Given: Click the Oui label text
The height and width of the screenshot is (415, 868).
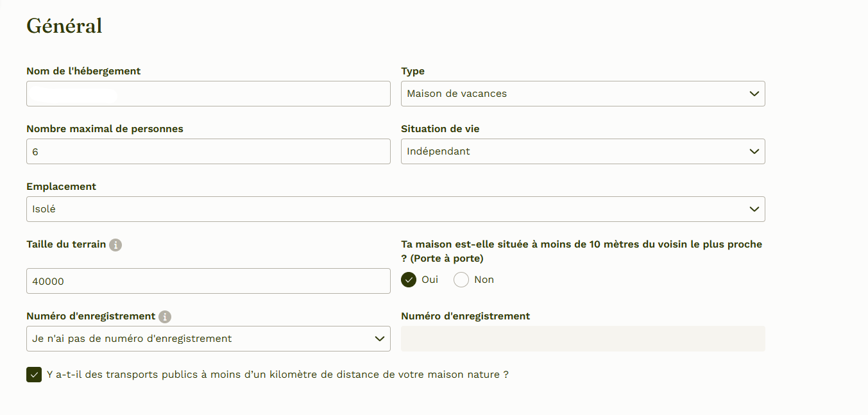Looking at the screenshot, I should pos(430,280).
